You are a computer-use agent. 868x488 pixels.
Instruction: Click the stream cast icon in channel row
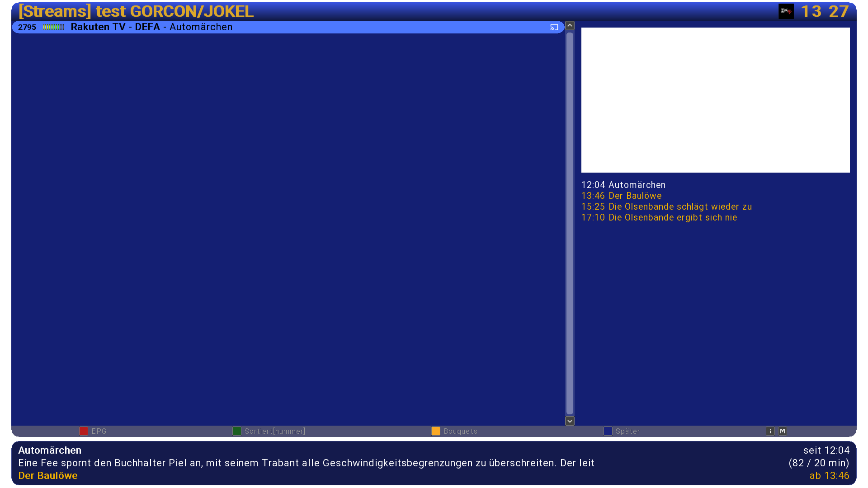pos(554,27)
